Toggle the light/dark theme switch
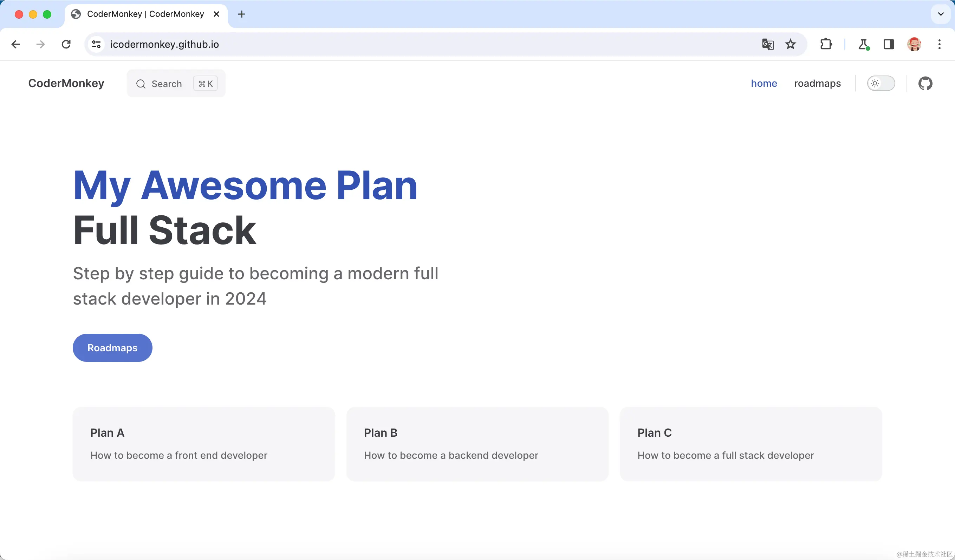 coord(881,83)
